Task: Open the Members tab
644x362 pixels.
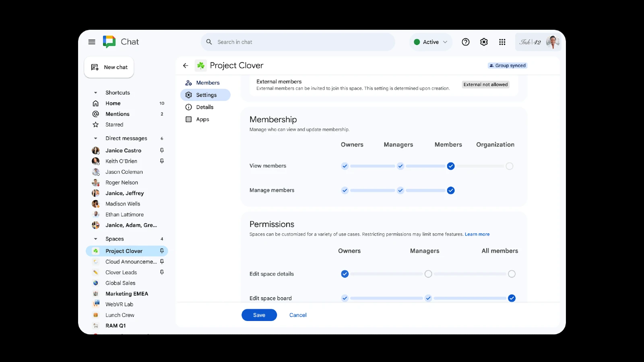Action: (x=205, y=83)
